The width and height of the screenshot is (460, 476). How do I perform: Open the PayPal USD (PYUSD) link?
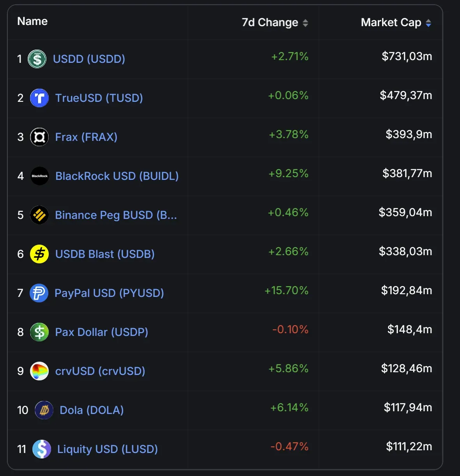pos(109,293)
